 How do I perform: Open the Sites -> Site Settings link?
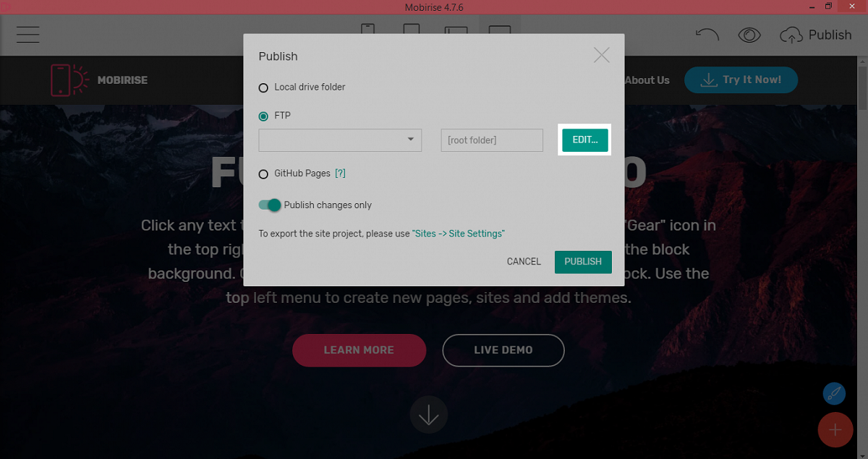click(459, 233)
